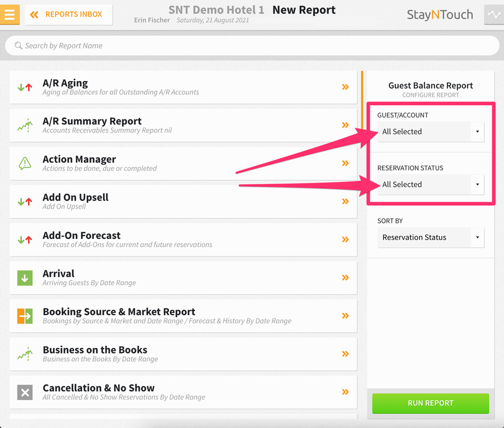This screenshot has height=428, width=504.
Task: Expand Arrival report with its chevron
Action: [x=346, y=277]
